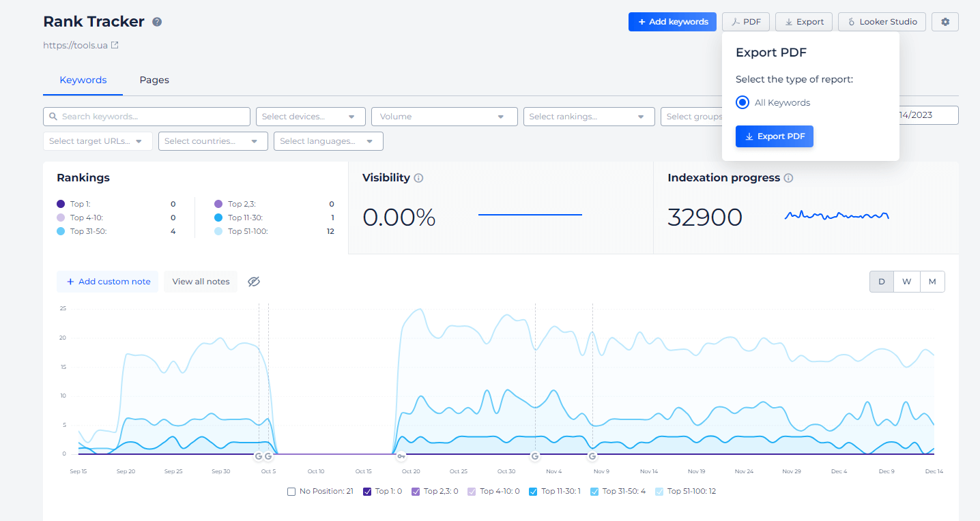Image resolution: width=980 pixels, height=521 pixels.
Task: Uncheck the Top 51-100: 12 legend checkbox
Action: point(659,491)
